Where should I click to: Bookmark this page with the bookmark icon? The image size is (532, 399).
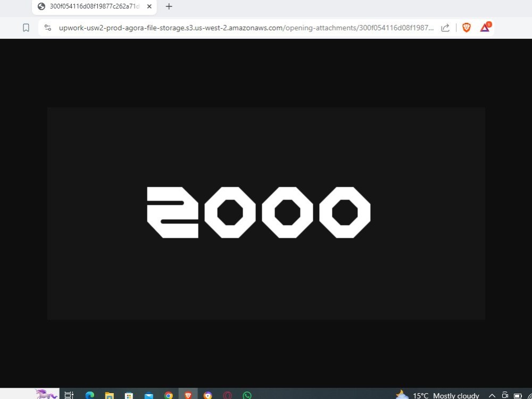26,28
